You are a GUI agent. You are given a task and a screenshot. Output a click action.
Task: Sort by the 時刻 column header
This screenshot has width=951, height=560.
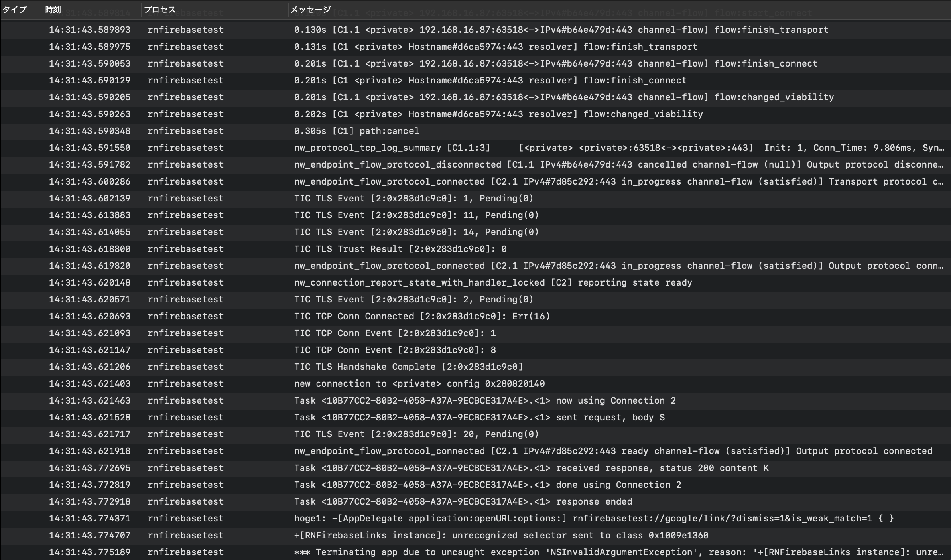tap(53, 10)
